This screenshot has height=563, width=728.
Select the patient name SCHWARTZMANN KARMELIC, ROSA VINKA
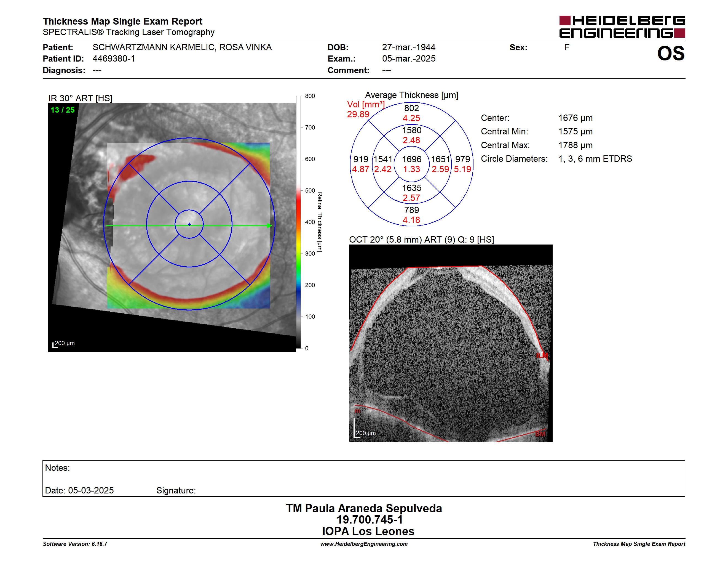(x=182, y=47)
